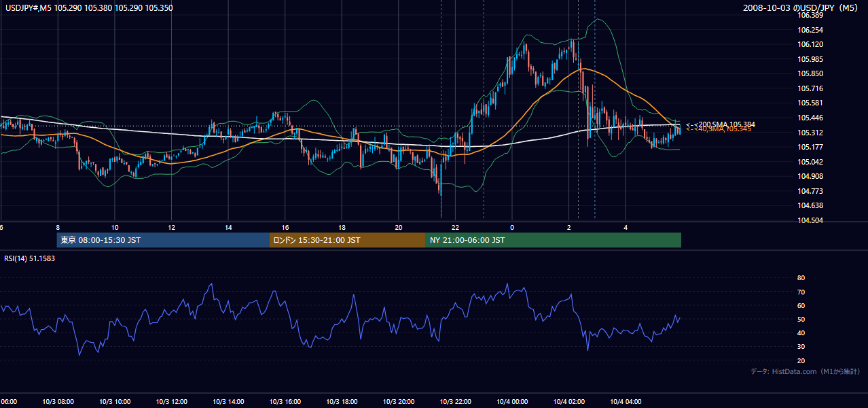Click price level 105.177 on axis
The width and height of the screenshot is (868, 408).
click(x=811, y=147)
